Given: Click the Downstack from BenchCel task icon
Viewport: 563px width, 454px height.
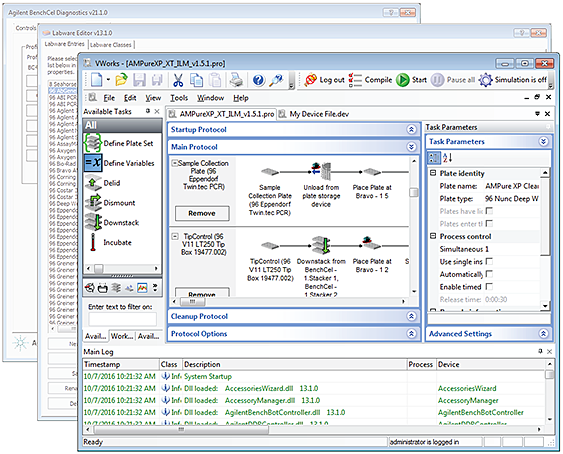Looking at the screenshot, I should [x=321, y=245].
